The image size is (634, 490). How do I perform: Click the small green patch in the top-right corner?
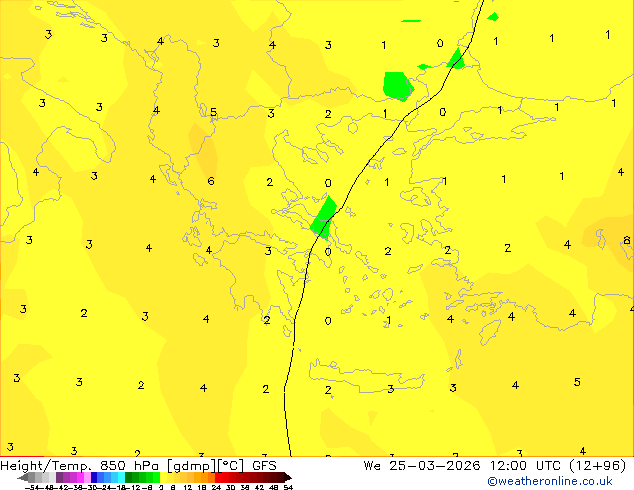[x=493, y=16]
